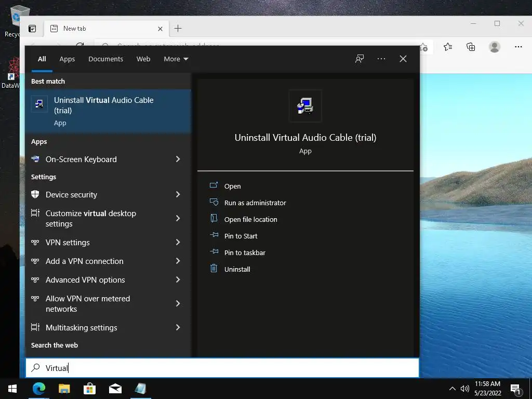This screenshot has width=532, height=399.
Task: Click the Advanced VPN options icon
Action: coord(35,280)
